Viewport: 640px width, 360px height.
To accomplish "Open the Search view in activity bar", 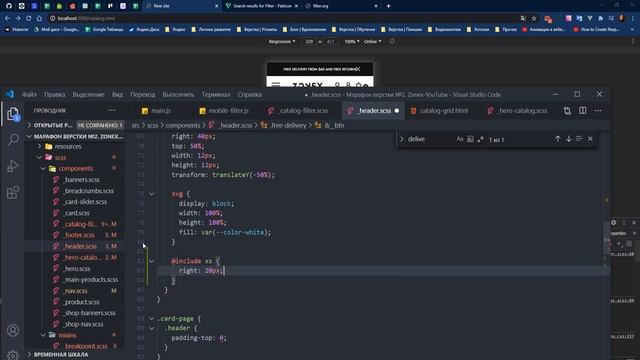I will pyautogui.click(x=13, y=140).
